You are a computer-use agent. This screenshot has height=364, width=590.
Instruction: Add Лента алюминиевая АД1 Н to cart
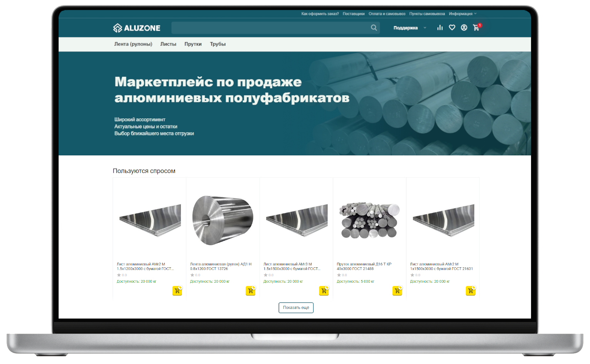click(x=250, y=291)
